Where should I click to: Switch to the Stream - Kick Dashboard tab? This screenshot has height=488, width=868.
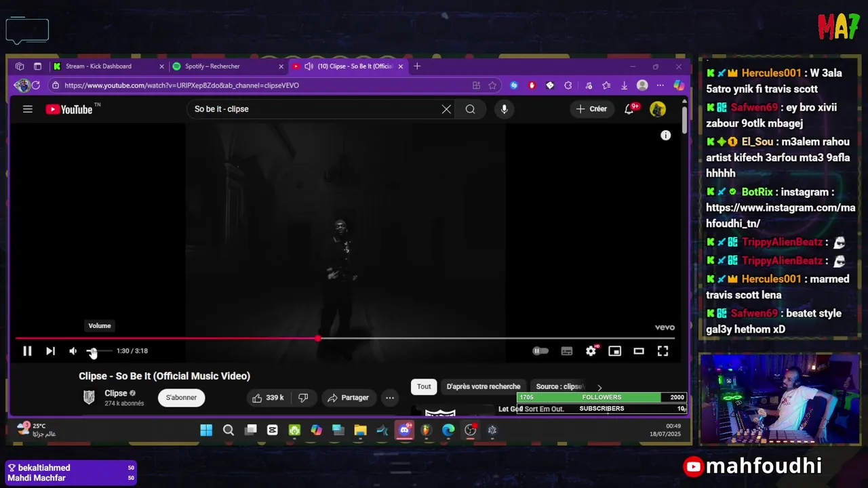pyautogui.click(x=99, y=66)
